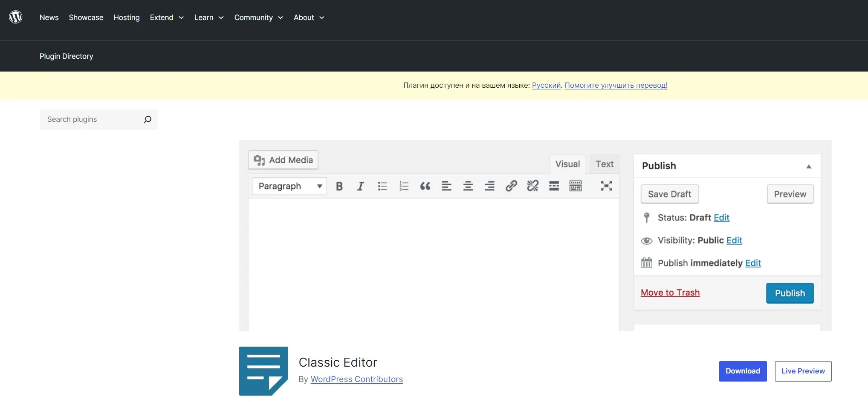Expand the Community menu

[258, 17]
